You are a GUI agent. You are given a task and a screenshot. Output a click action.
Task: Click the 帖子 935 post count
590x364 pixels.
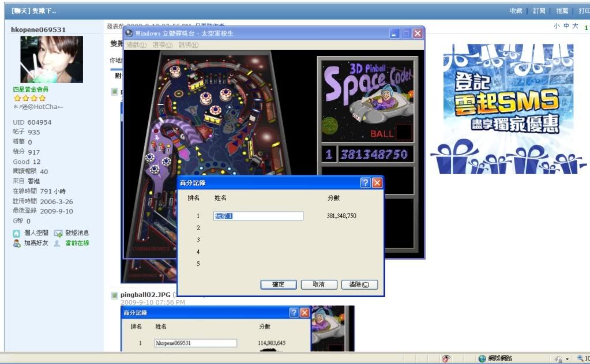27,132
